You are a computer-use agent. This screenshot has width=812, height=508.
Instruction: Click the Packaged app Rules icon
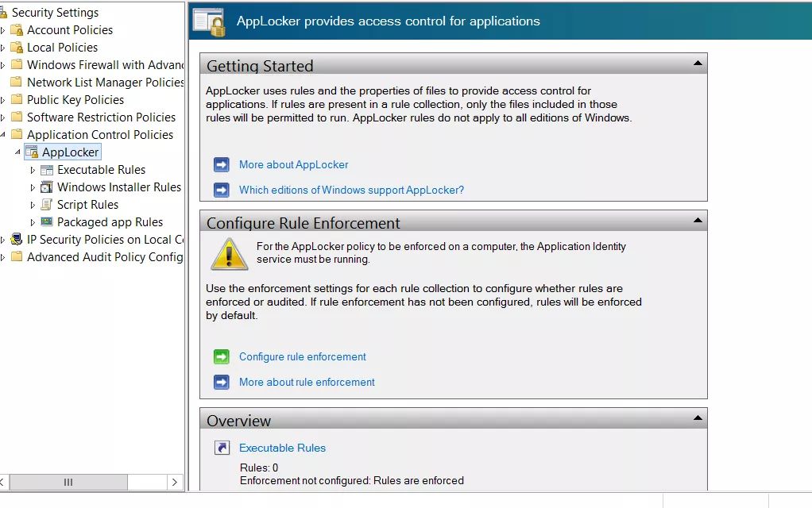click(48, 221)
